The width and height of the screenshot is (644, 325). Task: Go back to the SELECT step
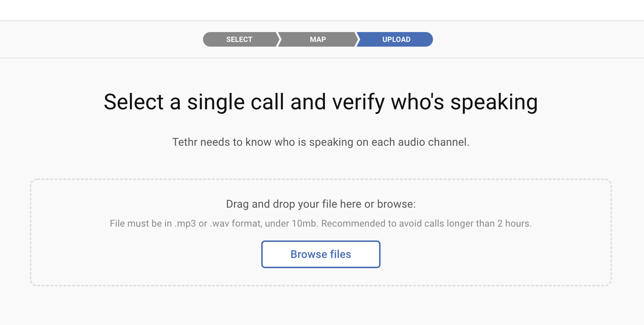(239, 39)
